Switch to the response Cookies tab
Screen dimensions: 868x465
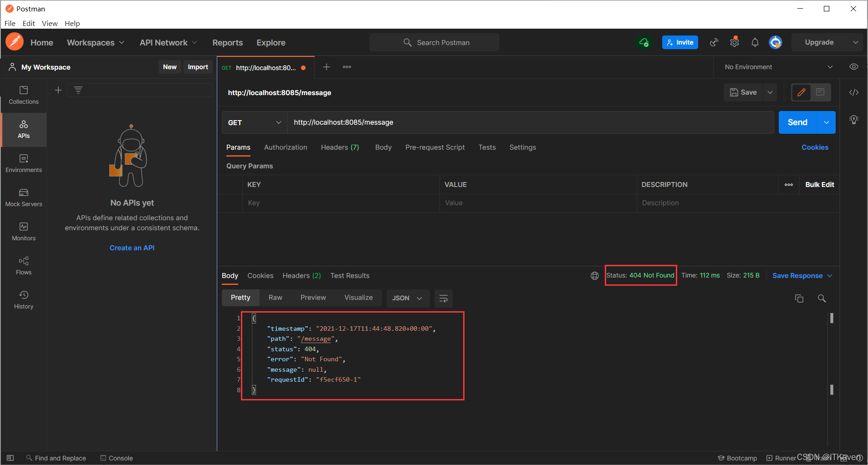pos(260,276)
